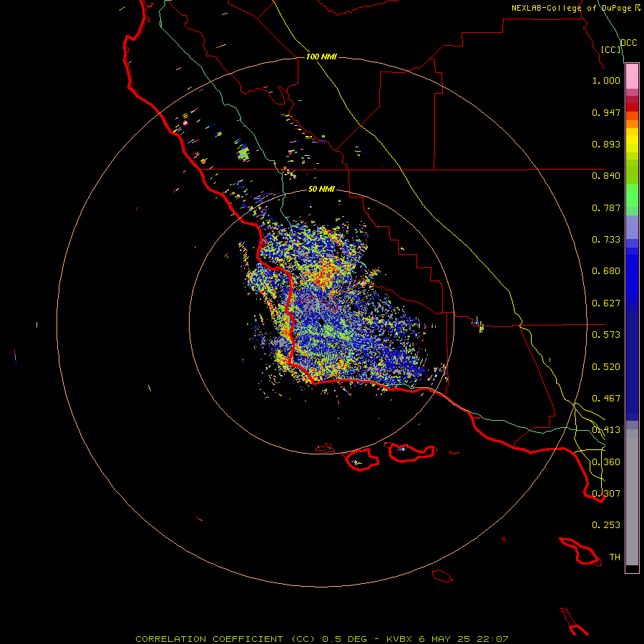
Task: Pick the red segment of the color bar
Action: coord(632,107)
